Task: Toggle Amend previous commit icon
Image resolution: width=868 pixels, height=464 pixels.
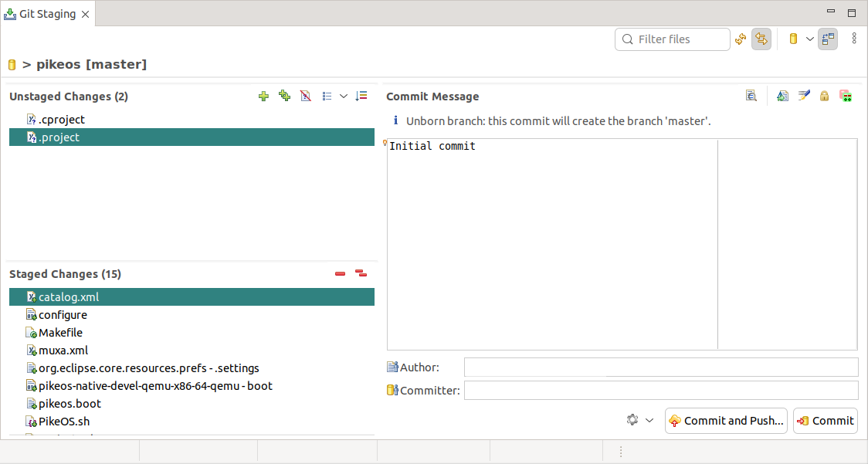Action: tap(782, 97)
